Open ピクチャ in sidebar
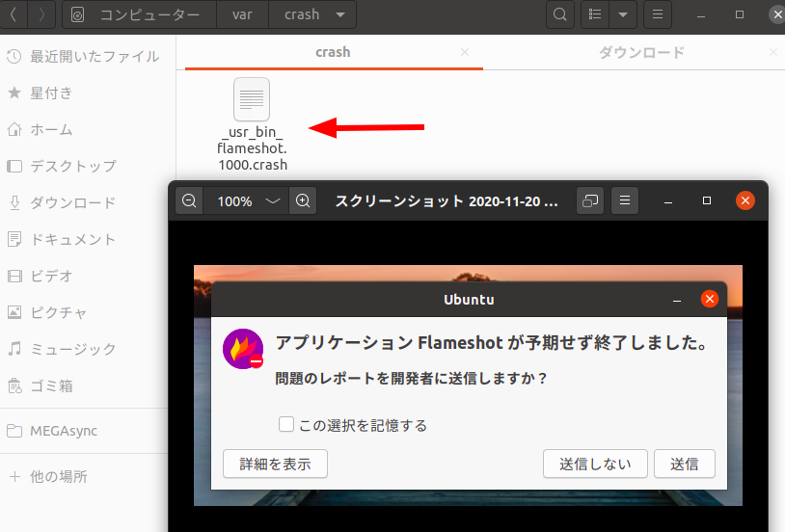The height and width of the screenshot is (532, 785). (84, 312)
